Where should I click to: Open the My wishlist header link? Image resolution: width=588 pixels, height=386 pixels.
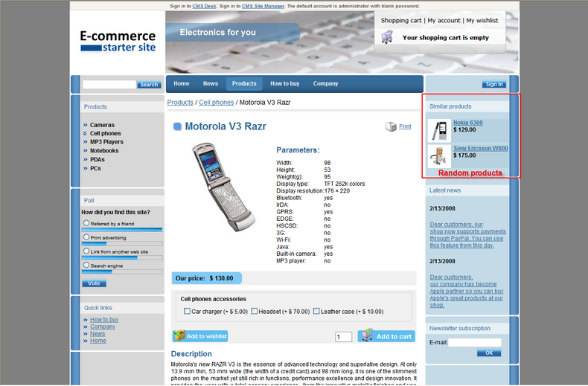[482, 21]
